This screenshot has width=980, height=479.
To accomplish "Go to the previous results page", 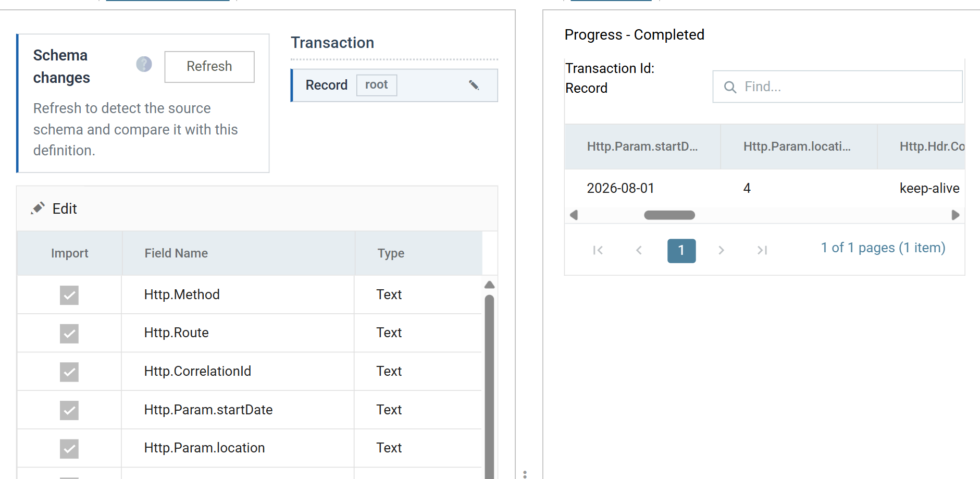I will [x=639, y=250].
